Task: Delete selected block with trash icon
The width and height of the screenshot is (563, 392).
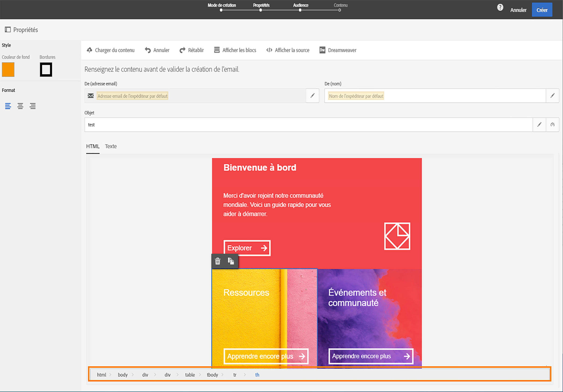Action: (218, 261)
